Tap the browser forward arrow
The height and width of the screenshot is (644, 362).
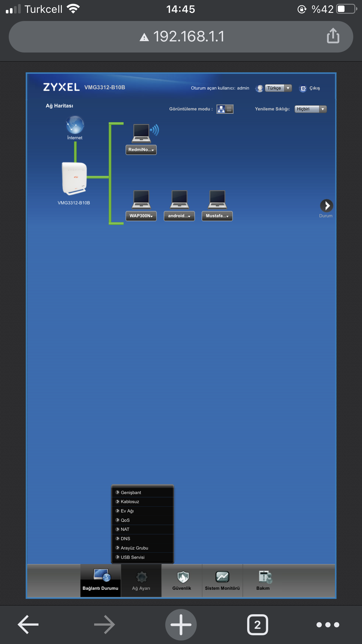point(104,624)
